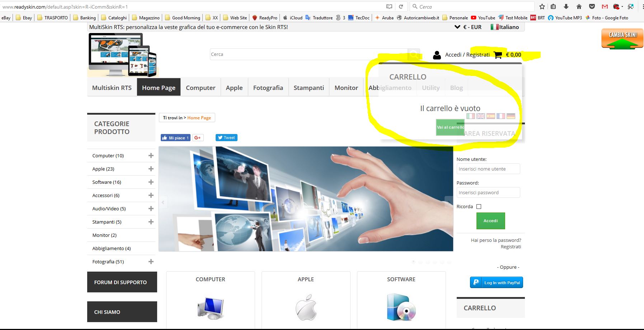Open the Foto - Google Foto bookmark

coord(607,18)
